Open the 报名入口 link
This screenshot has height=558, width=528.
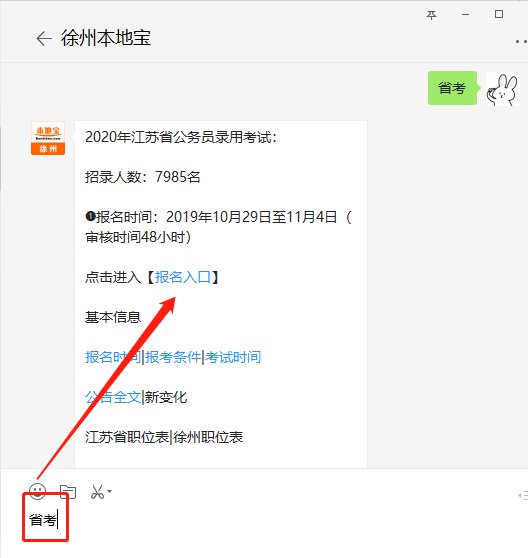coord(183,277)
